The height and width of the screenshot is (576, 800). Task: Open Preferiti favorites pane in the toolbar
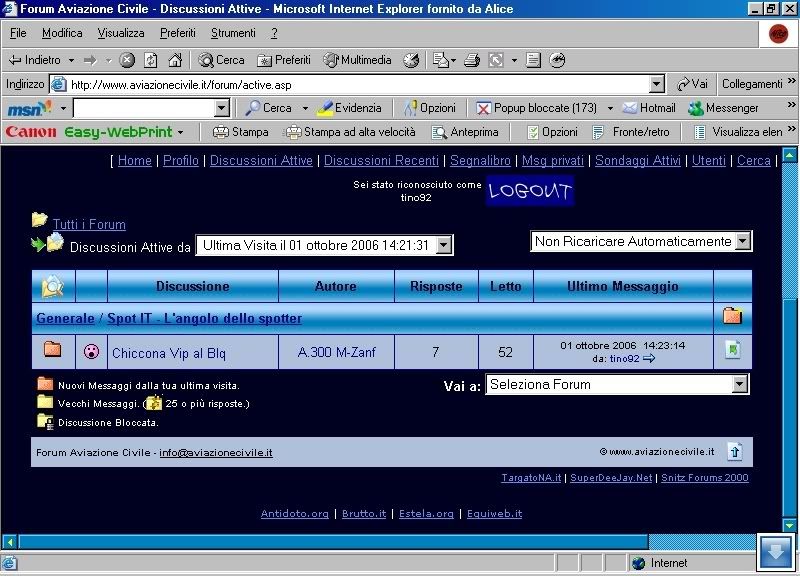click(284, 60)
